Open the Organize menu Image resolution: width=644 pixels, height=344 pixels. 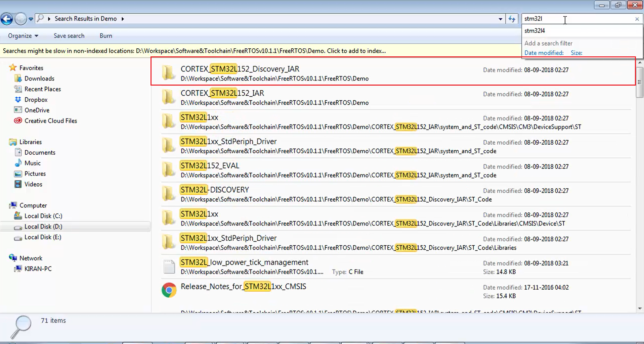coord(23,36)
